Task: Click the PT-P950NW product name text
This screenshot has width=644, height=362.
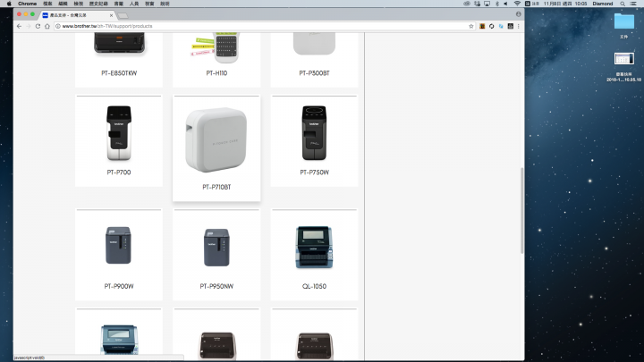Action: click(x=216, y=286)
